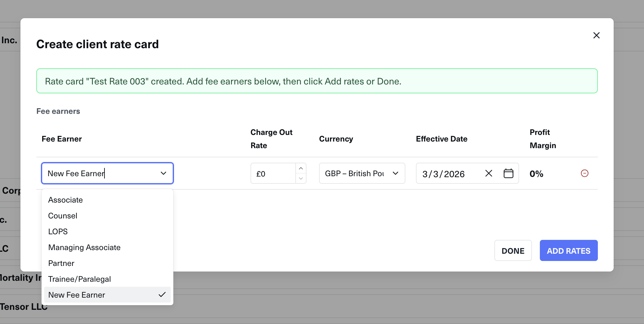Pick LOPS from the dropdown list
The height and width of the screenshot is (324, 644).
coord(58,232)
